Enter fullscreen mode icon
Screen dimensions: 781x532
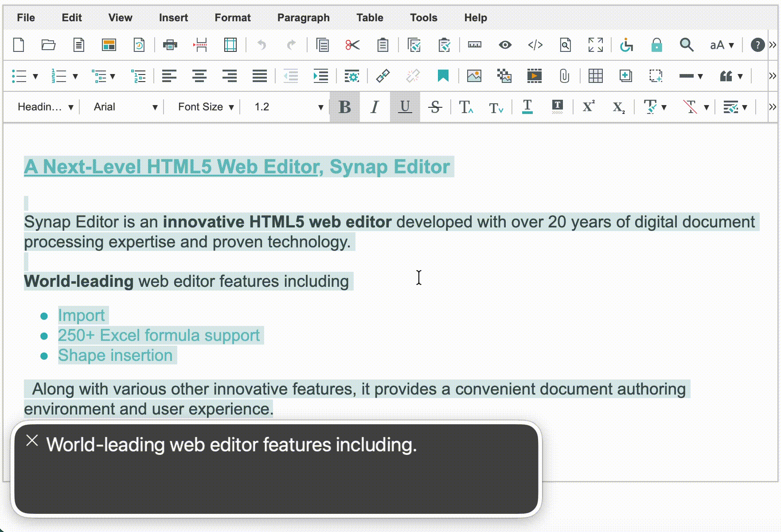coord(595,45)
